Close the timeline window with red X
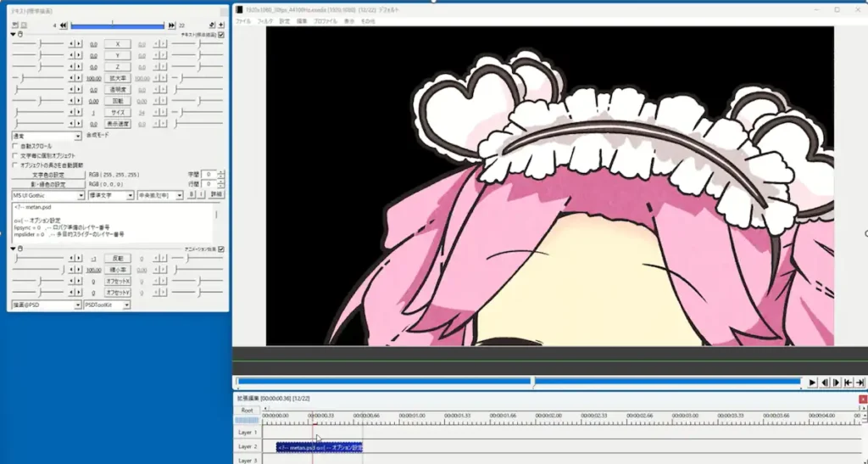 coord(862,399)
